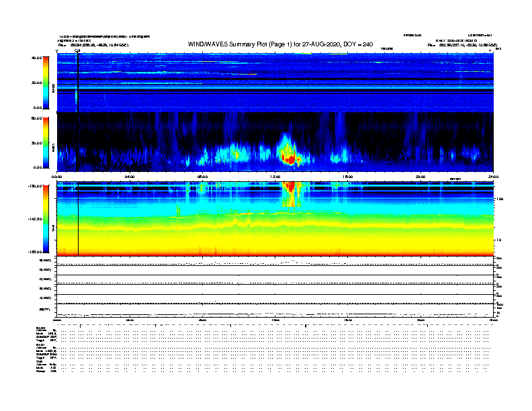Click the vertical RAD2 axis label
The height and width of the screenshot is (411, 532).
click(x=53, y=88)
